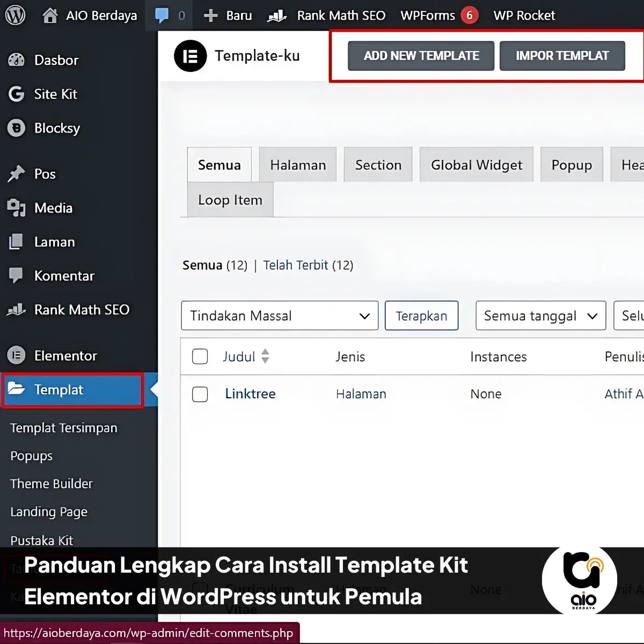Switch to the Global Widget tab
The height and width of the screenshot is (644, 644).
click(x=477, y=165)
